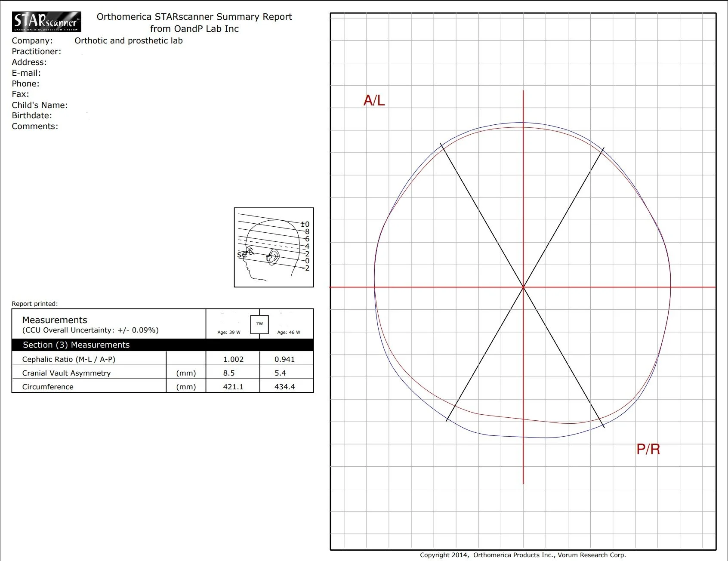
Task: Select cephalic ratio value 1.002
Action: point(233,359)
